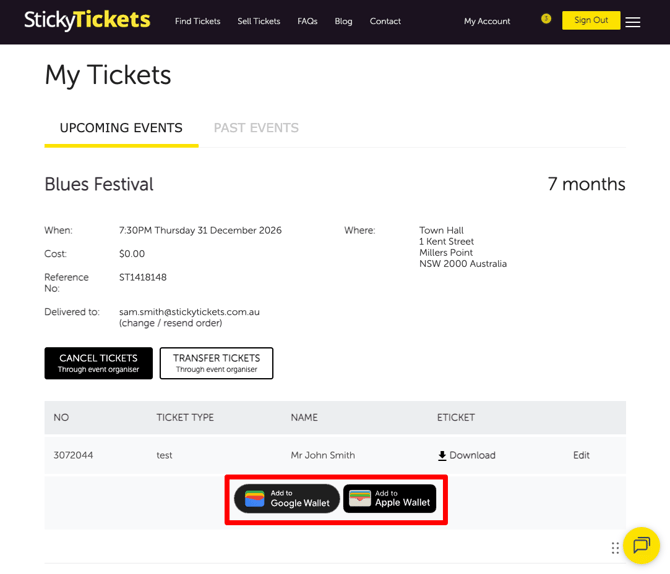Select the Upcoming Events tab

pyautogui.click(x=121, y=128)
